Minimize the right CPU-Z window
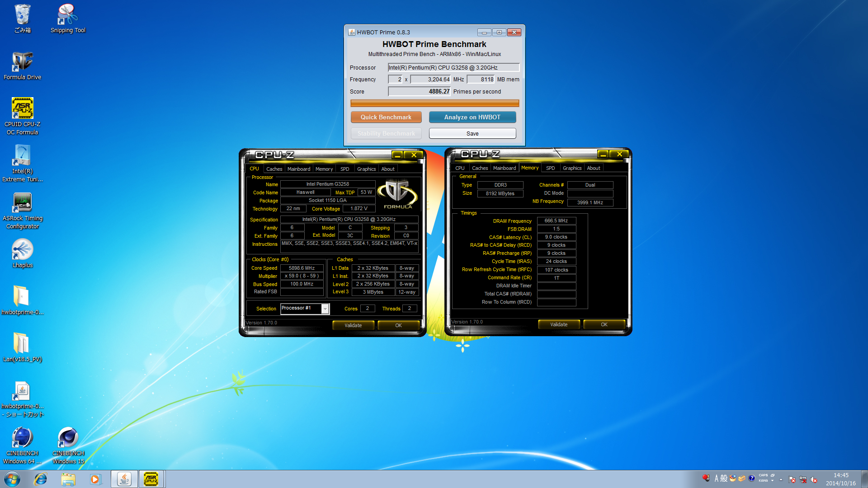 pos(603,154)
